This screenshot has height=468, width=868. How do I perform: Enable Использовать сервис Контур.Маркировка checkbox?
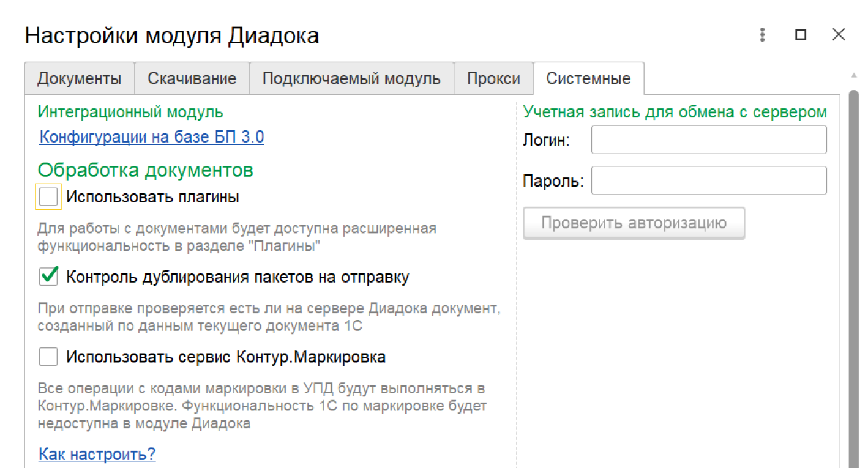pos(48,356)
